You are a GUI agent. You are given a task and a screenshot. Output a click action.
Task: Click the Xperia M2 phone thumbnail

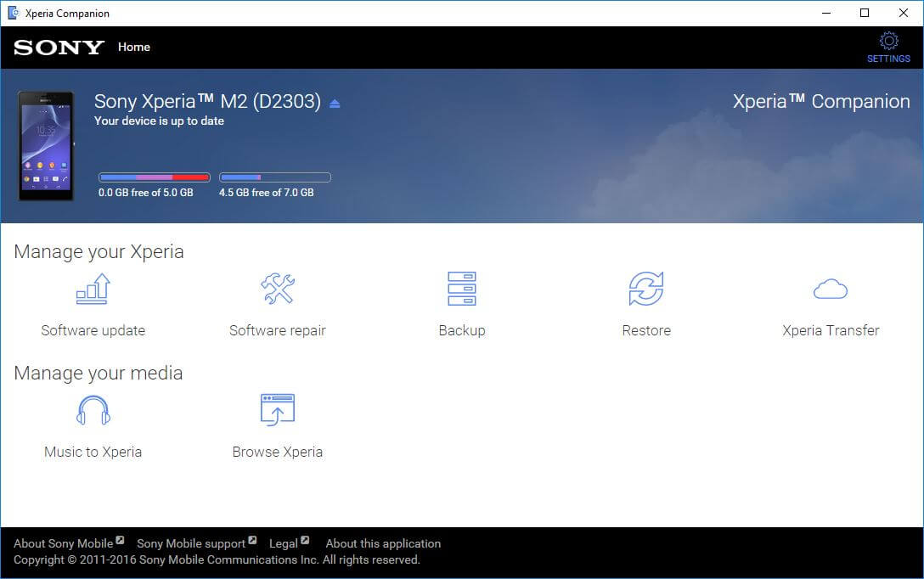coord(46,146)
